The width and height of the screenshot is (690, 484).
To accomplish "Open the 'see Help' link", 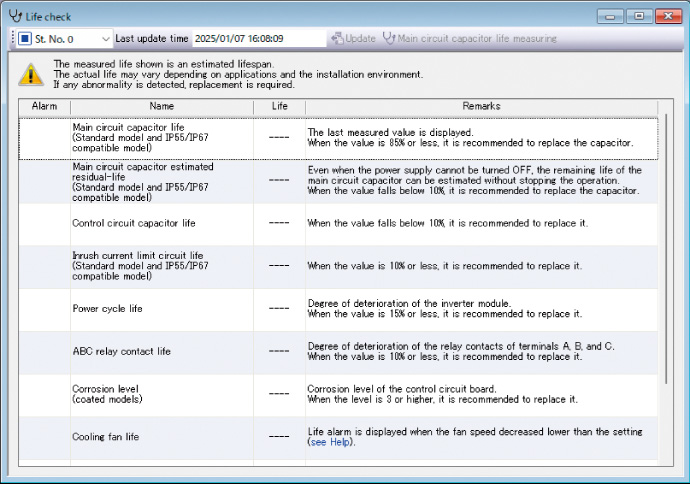I will coord(330,442).
